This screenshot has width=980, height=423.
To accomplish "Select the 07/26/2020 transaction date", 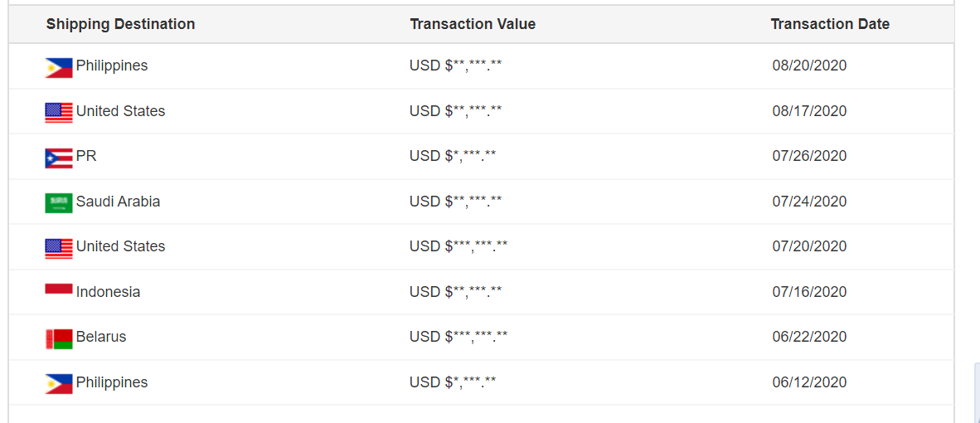I will (809, 156).
